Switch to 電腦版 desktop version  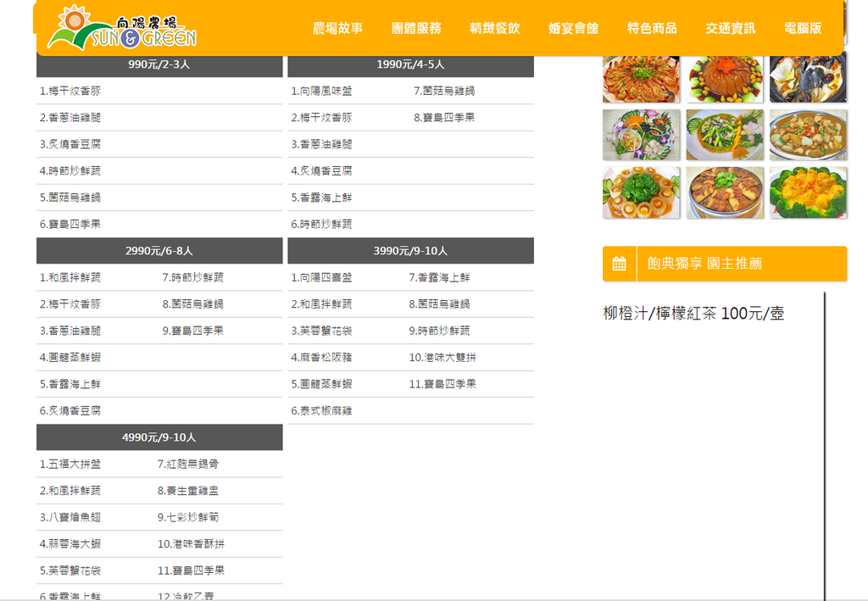click(801, 27)
